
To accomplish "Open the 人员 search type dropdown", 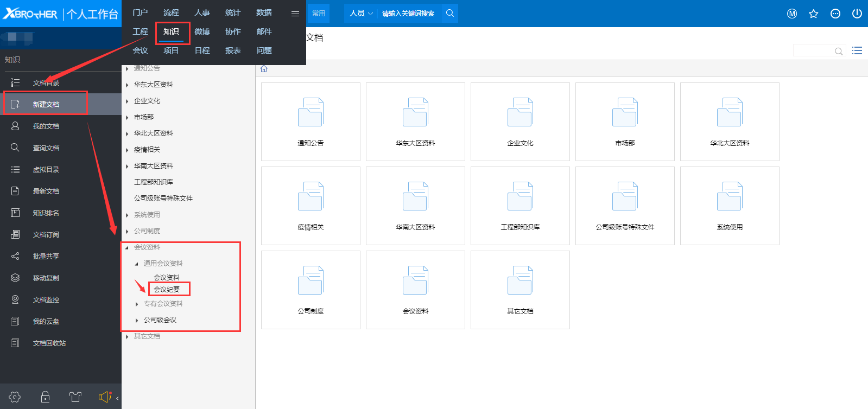I will point(361,13).
